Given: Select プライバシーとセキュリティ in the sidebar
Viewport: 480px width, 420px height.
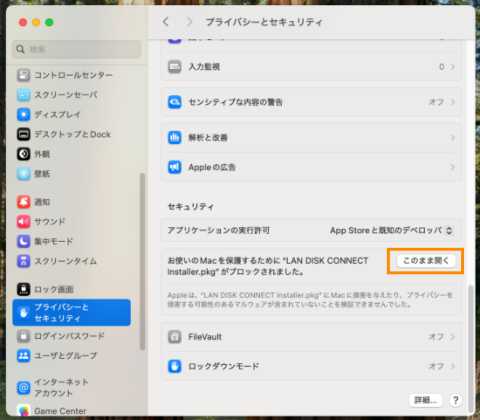Looking at the screenshot, I should [x=72, y=312].
